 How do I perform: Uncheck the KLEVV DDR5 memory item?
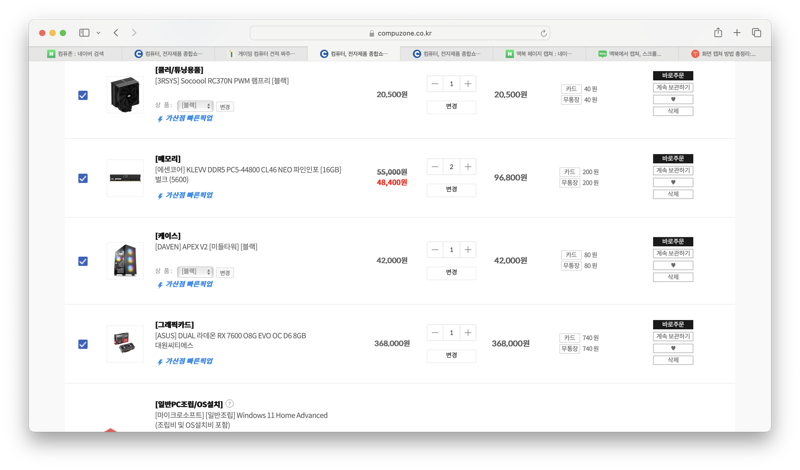pyautogui.click(x=83, y=178)
